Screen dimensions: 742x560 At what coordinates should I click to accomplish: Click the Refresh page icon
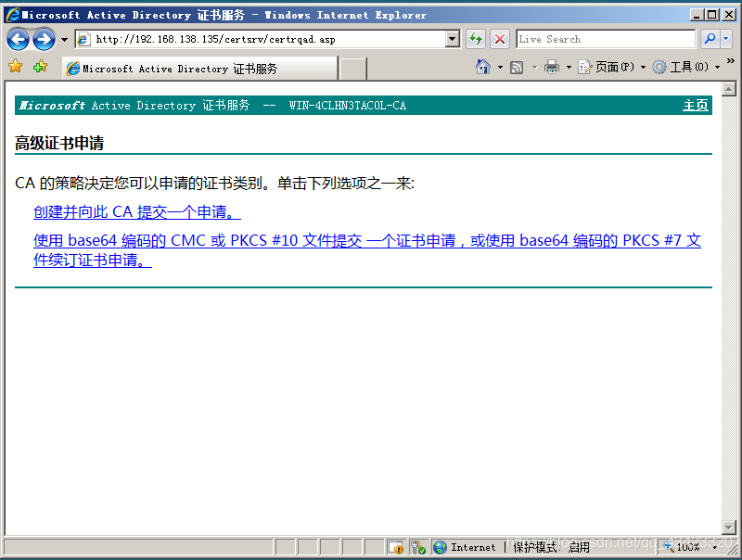click(476, 39)
